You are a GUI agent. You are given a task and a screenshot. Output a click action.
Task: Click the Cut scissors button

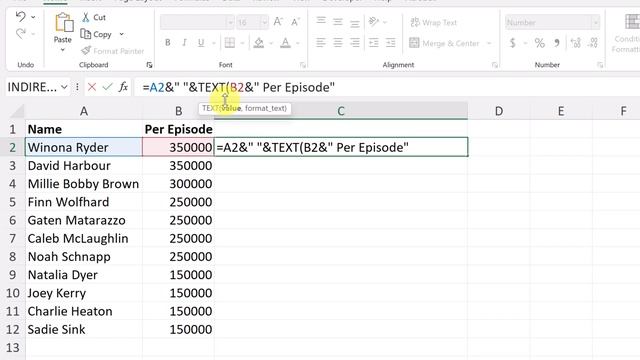pyautogui.click(x=93, y=18)
